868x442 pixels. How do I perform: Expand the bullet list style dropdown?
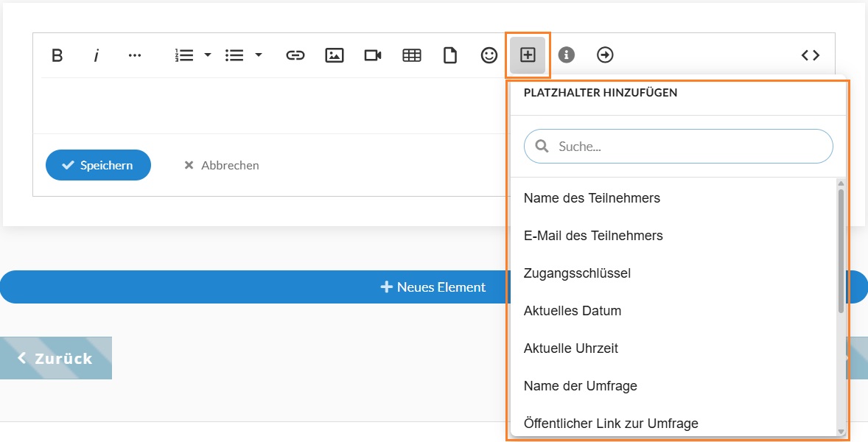(x=259, y=55)
